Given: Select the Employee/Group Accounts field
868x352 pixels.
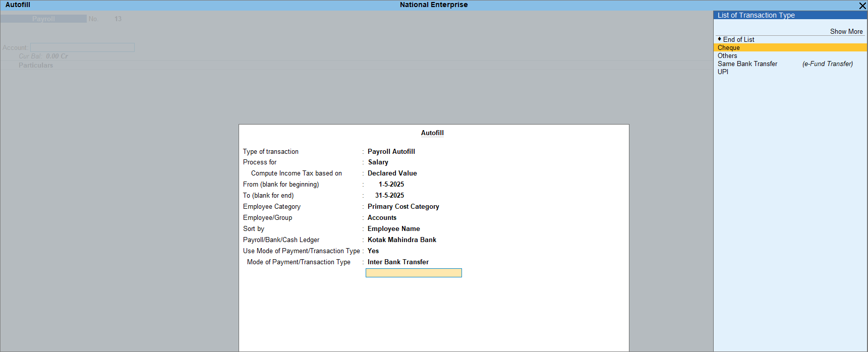Looking at the screenshot, I should point(382,217).
